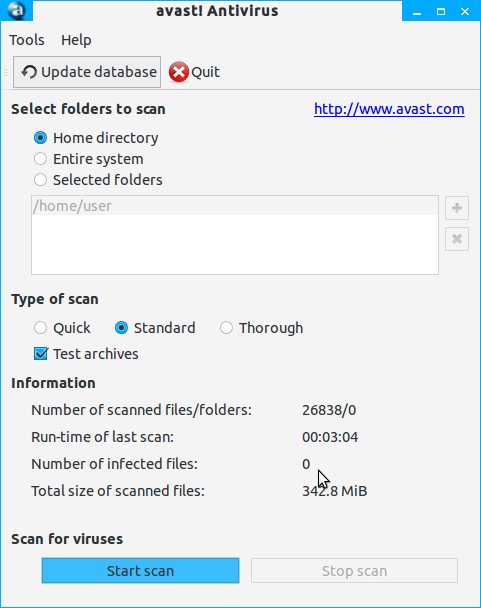Viewport: 481px width, 608px height.
Task: Click the plus add-folder icon
Action: 457,208
